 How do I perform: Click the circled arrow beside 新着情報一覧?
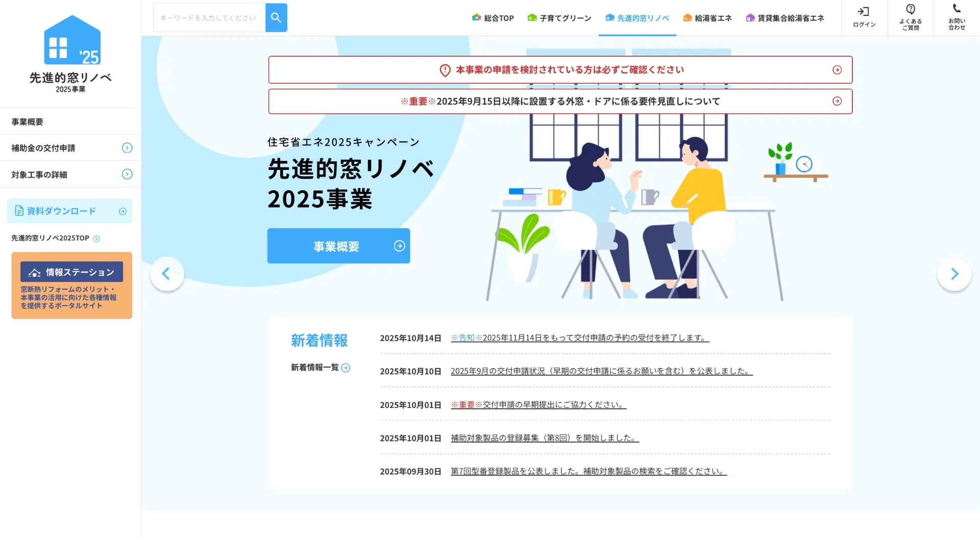point(346,368)
